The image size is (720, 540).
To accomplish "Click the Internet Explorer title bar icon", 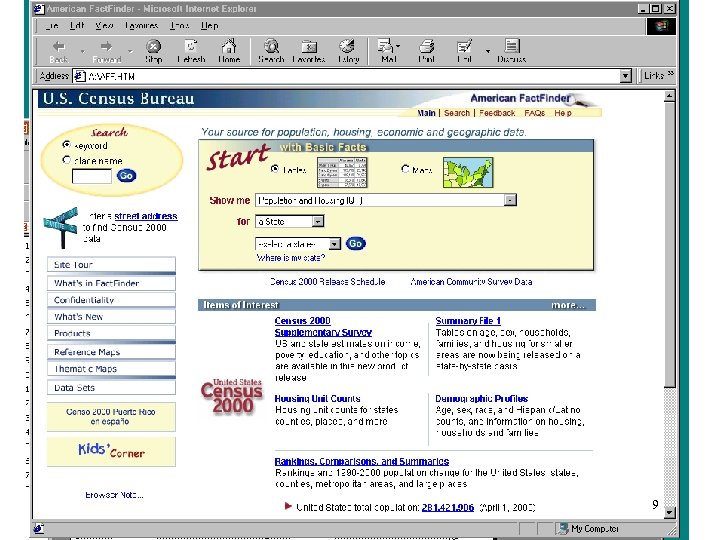I will coord(39,8).
